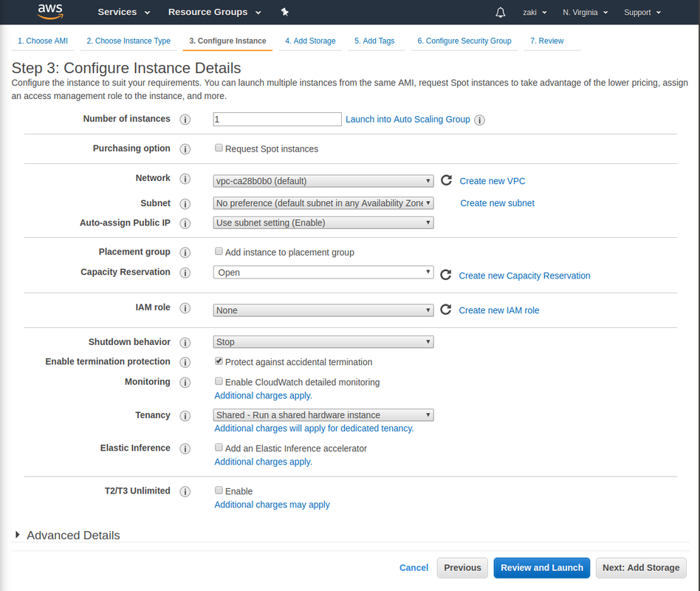Show info for Number of instances
Viewport: 700px width, 591px height.
[185, 120]
